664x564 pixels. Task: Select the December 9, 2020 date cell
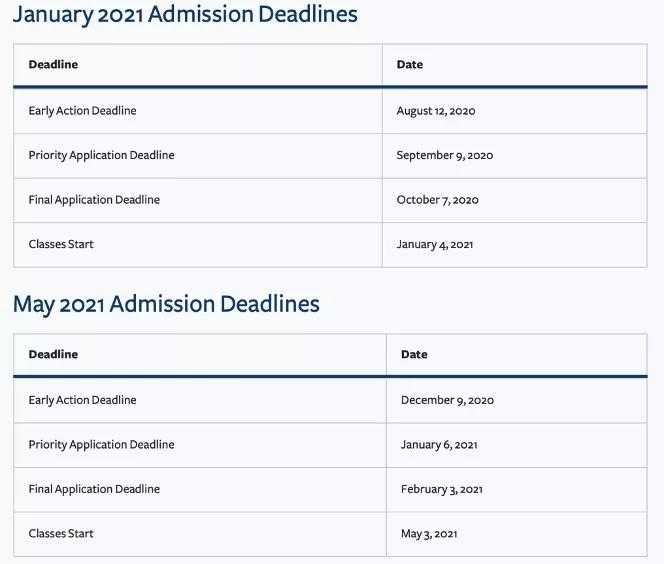pos(447,400)
